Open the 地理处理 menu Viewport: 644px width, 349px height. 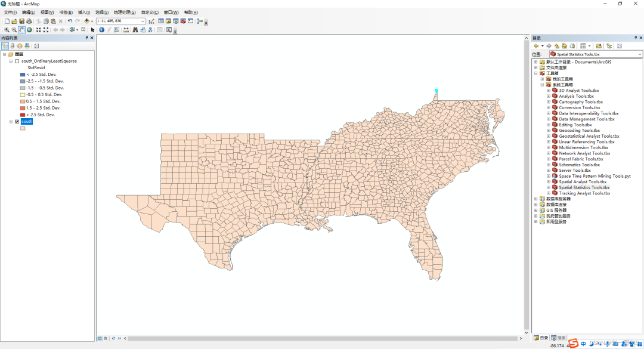[x=125, y=13]
